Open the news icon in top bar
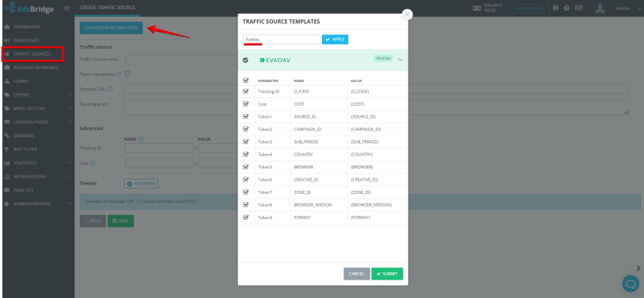Viewport: 644px width, 298px height. click(578, 8)
